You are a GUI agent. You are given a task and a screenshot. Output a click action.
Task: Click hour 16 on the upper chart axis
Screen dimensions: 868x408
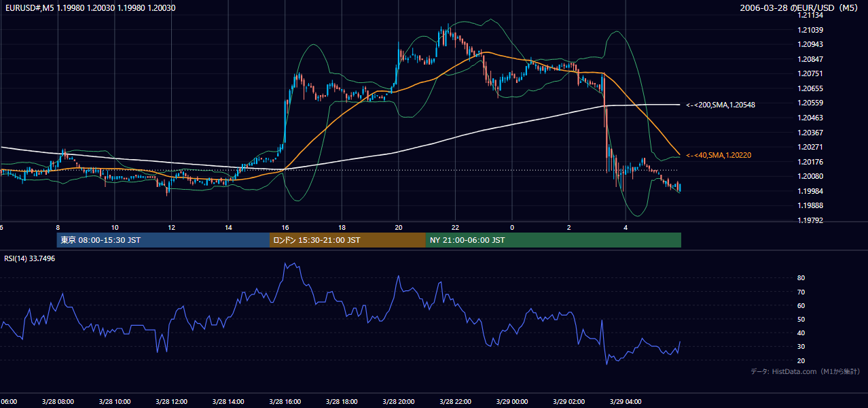tap(285, 227)
